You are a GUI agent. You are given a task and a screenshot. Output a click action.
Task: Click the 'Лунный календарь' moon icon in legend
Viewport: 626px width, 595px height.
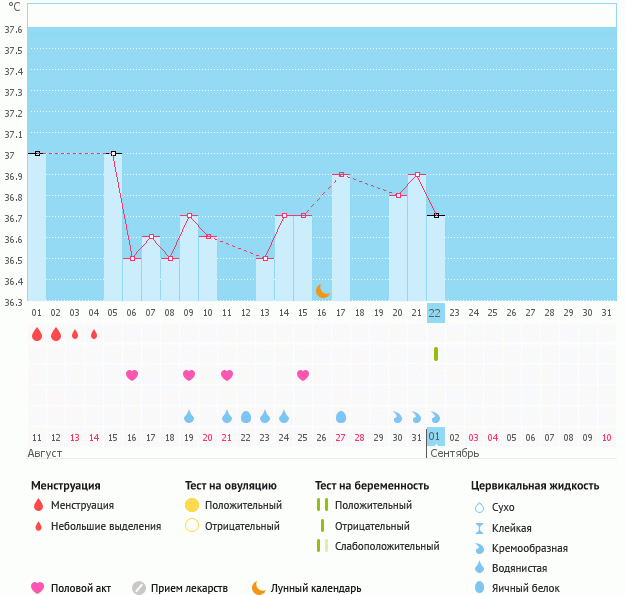259,588
